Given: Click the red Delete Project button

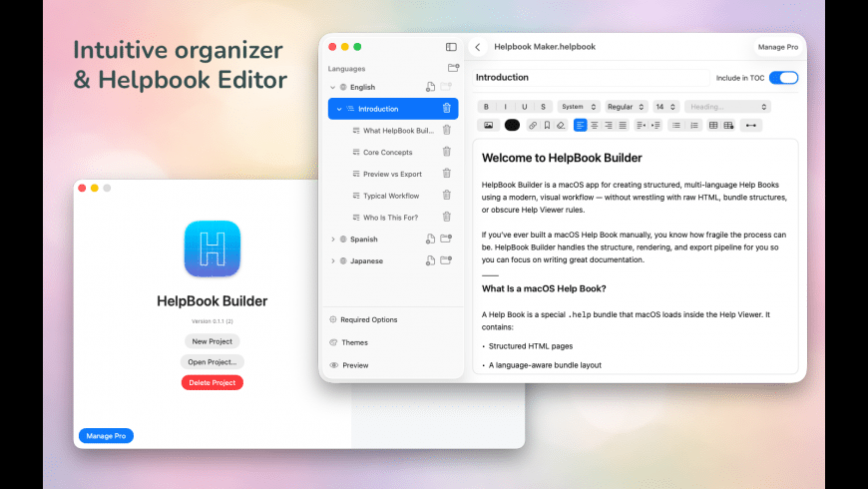Looking at the screenshot, I should coord(213,382).
